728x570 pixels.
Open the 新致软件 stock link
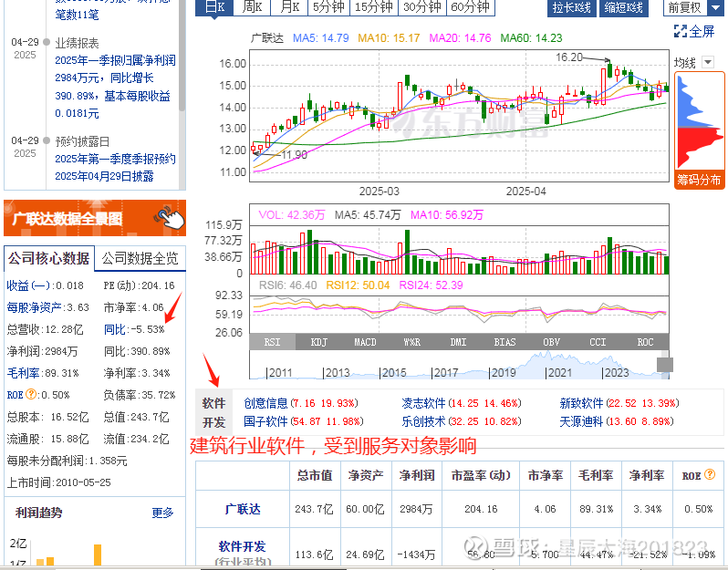pos(581,403)
